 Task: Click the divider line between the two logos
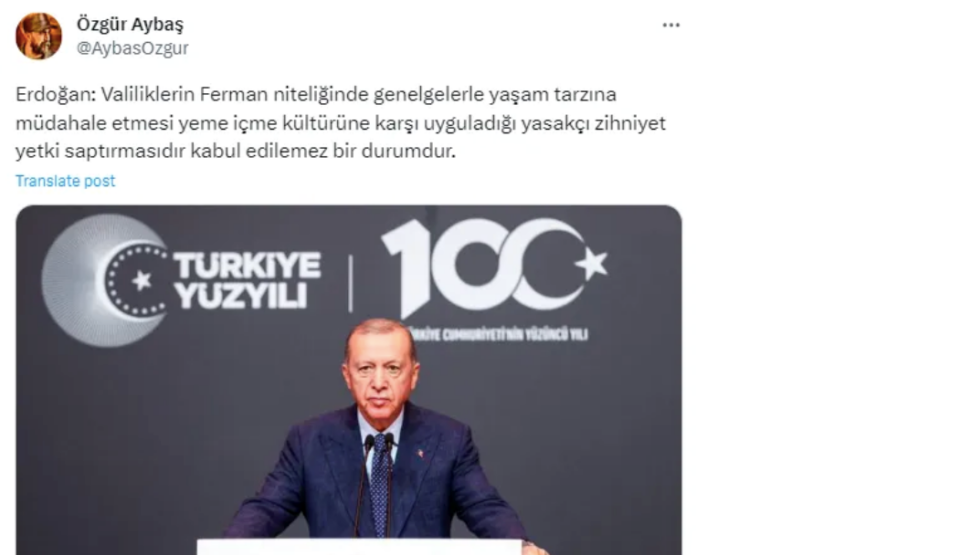(351, 283)
